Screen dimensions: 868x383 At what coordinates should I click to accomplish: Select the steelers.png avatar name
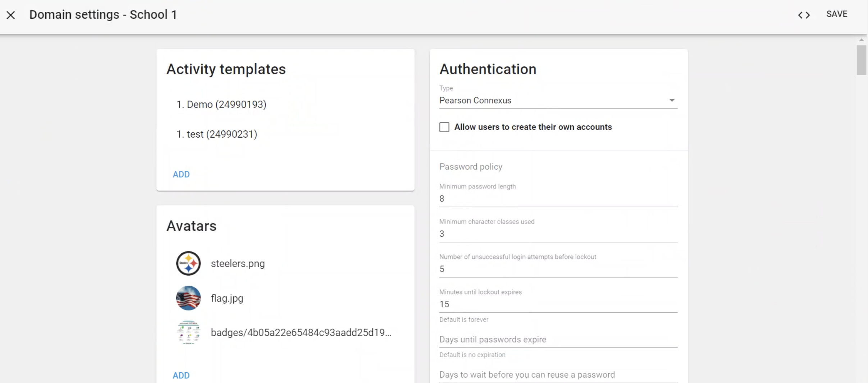coord(238,263)
